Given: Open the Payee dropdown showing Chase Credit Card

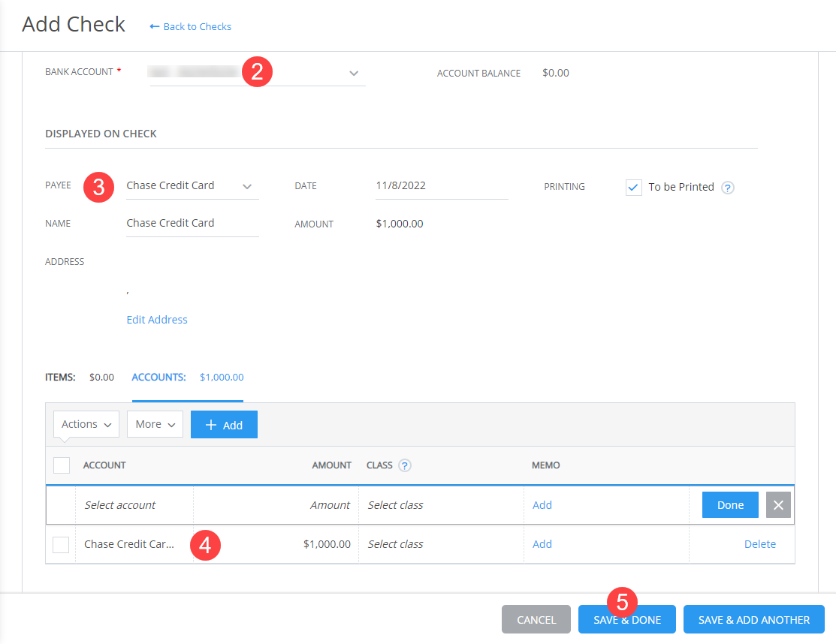Looking at the screenshot, I should (x=248, y=185).
